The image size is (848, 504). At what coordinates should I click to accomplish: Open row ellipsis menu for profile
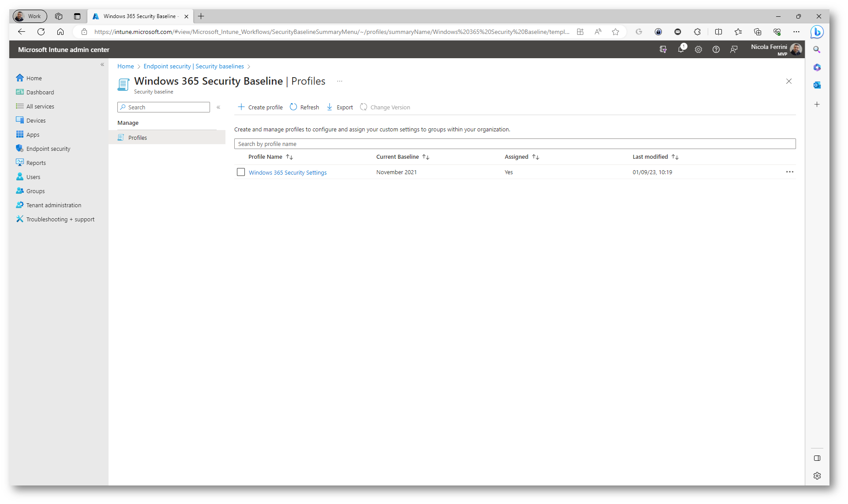(x=789, y=172)
